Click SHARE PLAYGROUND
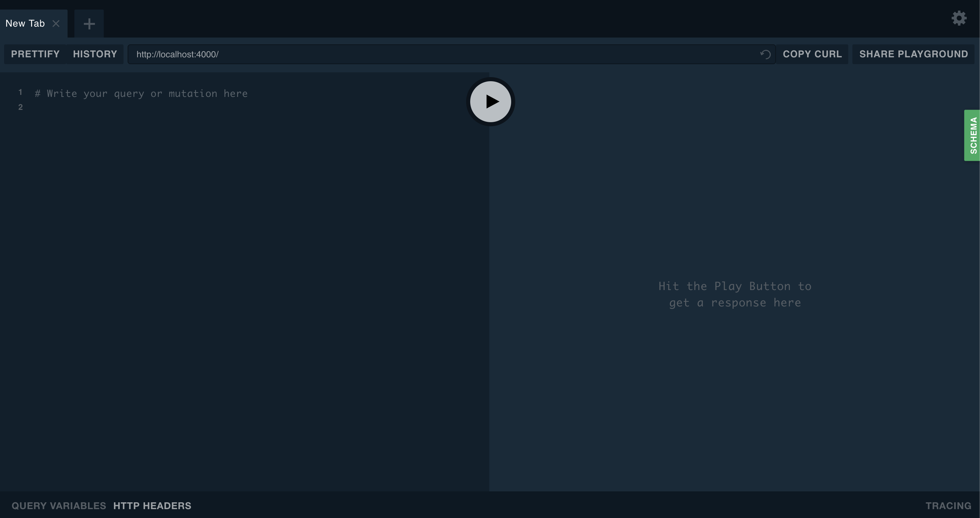The image size is (980, 518). coord(913,54)
